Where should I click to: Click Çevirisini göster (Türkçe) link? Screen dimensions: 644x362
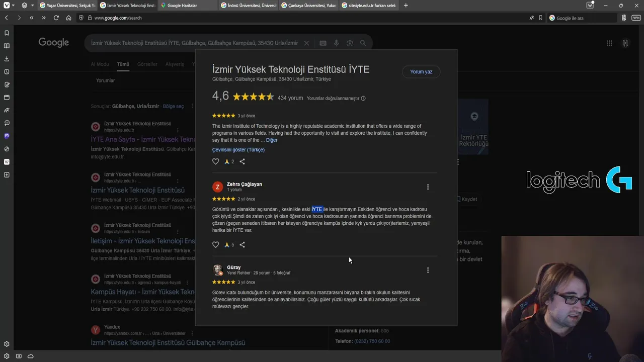click(x=238, y=150)
